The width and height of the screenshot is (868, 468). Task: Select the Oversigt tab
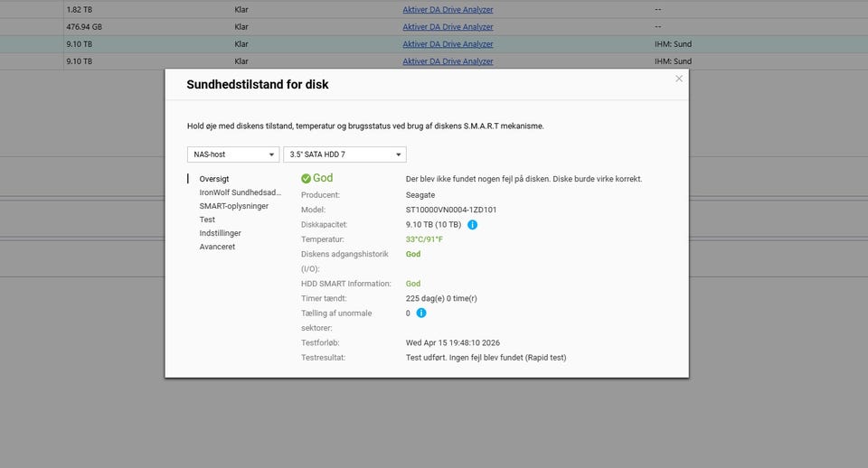pos(214,179)
